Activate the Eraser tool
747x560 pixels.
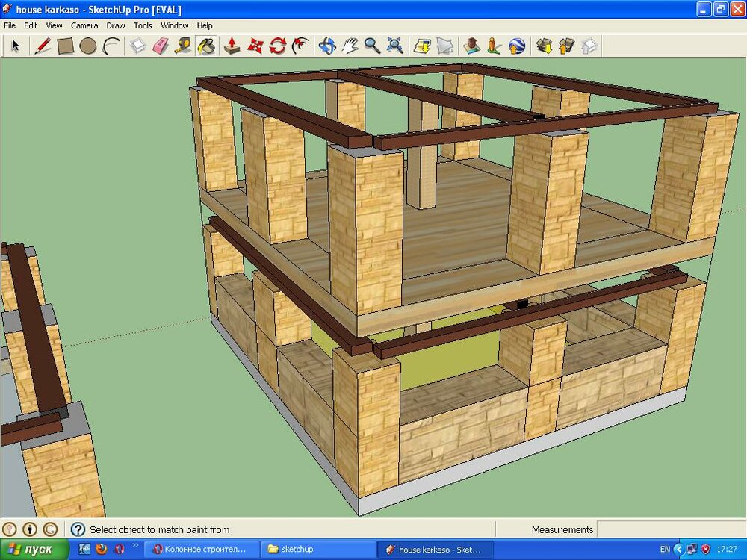[161, 46]
